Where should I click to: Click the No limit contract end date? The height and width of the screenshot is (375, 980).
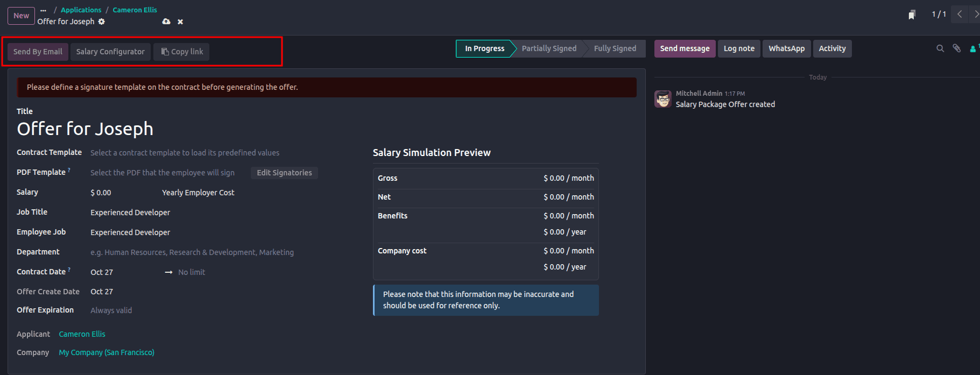coord(192,272)
